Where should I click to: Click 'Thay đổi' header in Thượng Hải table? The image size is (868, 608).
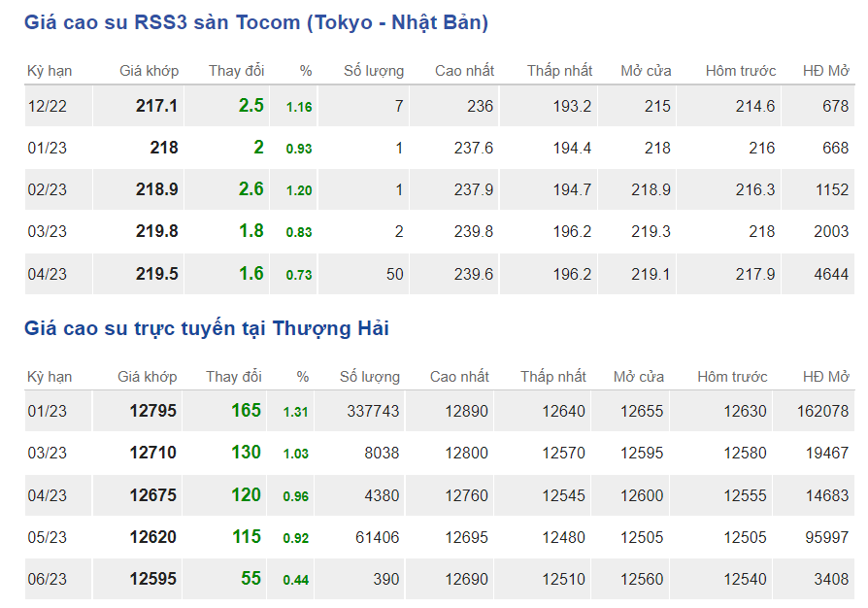tap(233, 377)
